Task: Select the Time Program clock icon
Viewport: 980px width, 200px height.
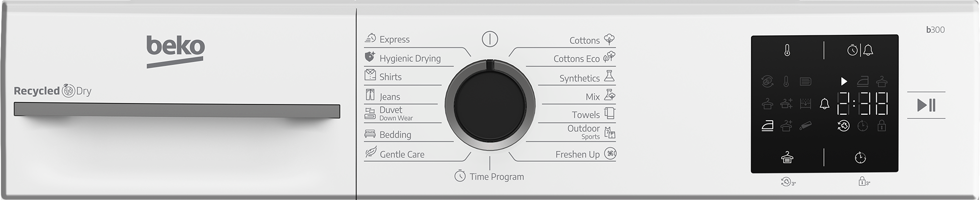Action: pyautogui.click(x=460, y=176)
